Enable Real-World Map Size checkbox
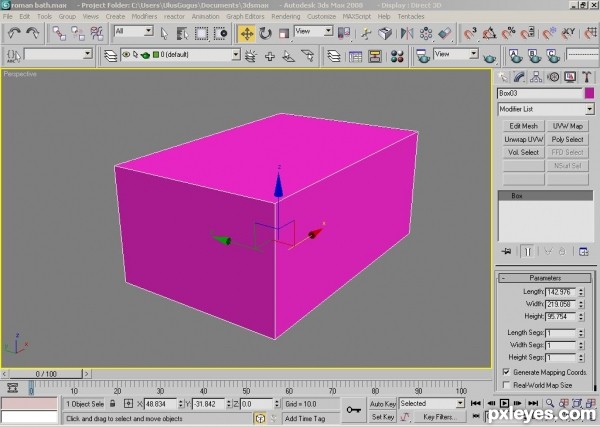Screen dimensions: 600x427 click(x=506, y=385)
